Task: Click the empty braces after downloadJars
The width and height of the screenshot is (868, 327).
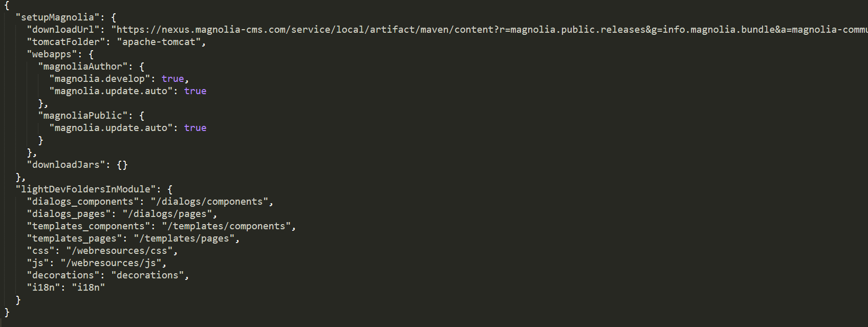Action: click(122, 165)
